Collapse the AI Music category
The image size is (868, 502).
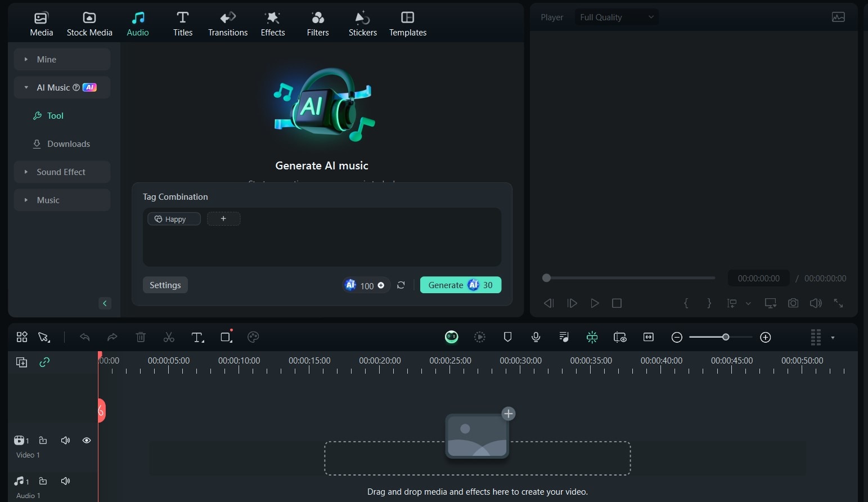coord(62,87)
